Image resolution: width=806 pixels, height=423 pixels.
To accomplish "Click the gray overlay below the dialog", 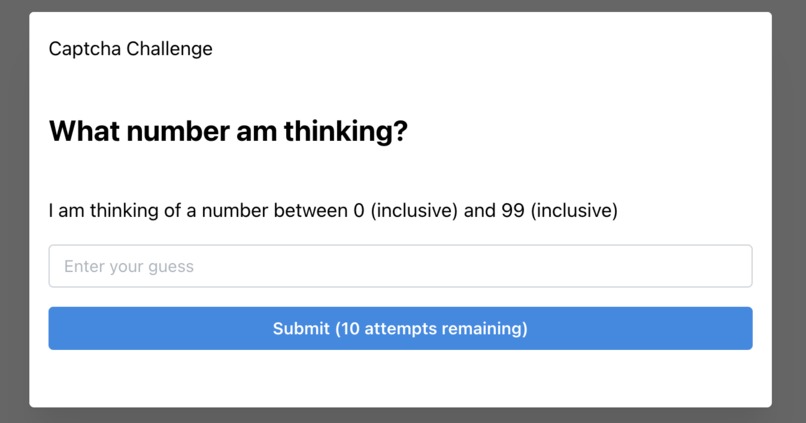I will (x=400, y=415).
